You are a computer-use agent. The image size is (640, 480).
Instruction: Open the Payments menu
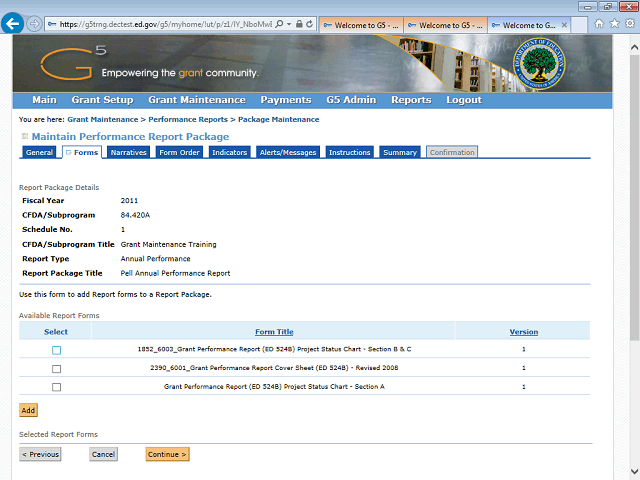(x=286, y=100)
